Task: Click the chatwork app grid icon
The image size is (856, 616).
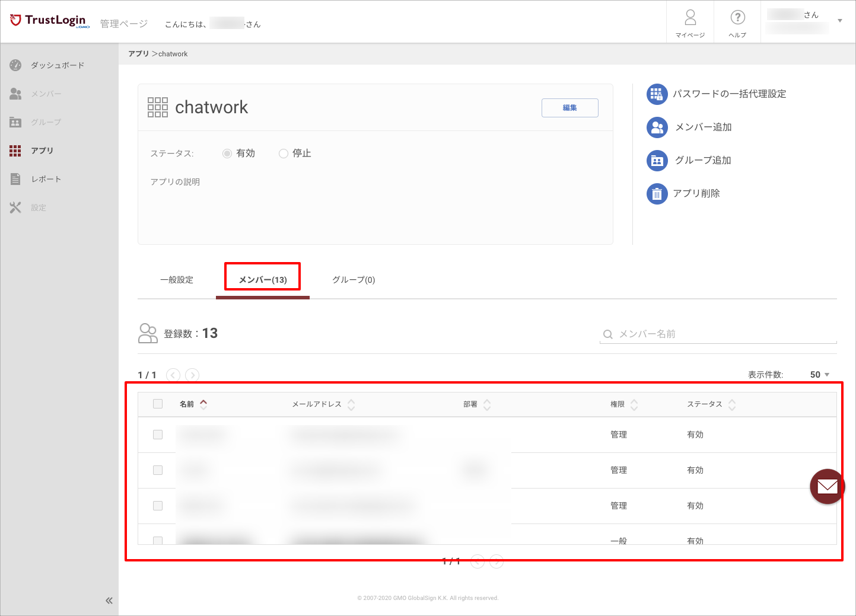Action: [158, 107]
